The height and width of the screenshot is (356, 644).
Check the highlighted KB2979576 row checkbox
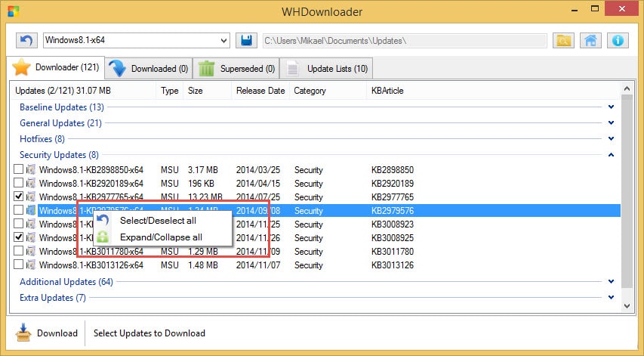[x=18, y=210]
